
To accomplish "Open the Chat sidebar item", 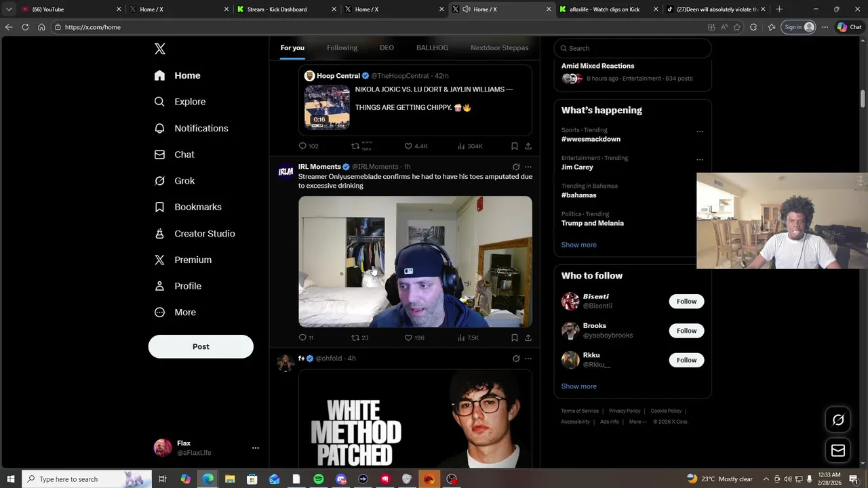I will coord(175,155).
